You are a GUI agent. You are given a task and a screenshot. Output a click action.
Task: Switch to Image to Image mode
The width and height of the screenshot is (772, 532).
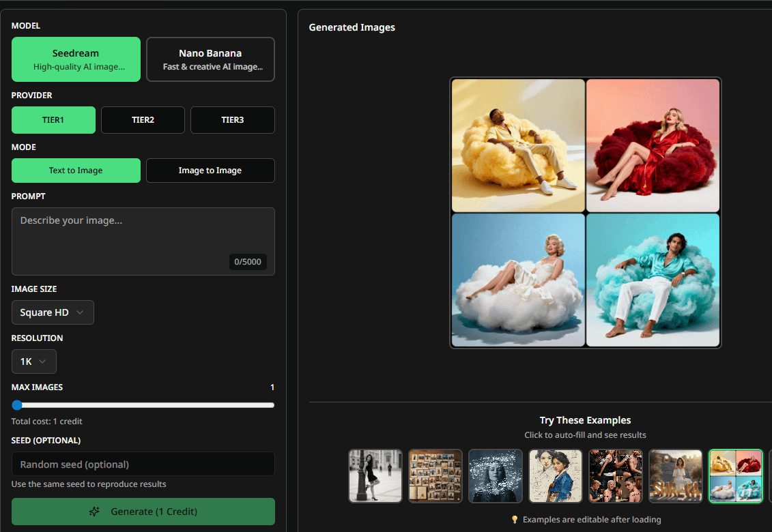click(210, 171)
